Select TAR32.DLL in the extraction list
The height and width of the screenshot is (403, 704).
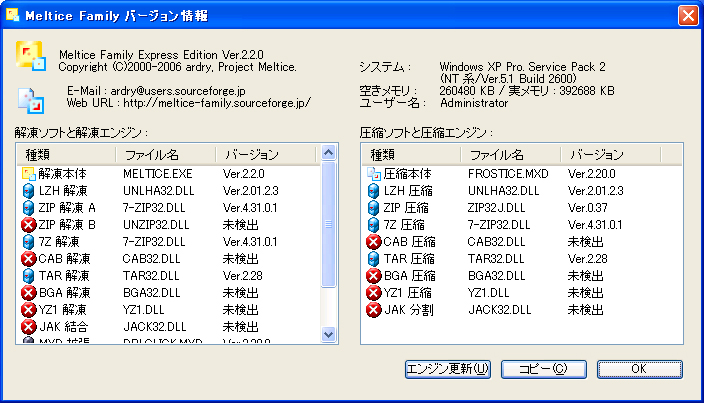point(151,276)
